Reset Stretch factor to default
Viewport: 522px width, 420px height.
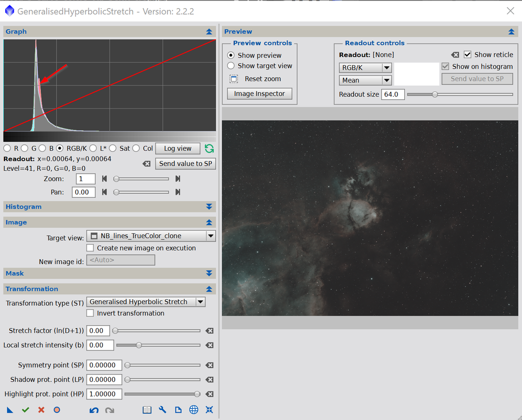pyautogui.click(x=210, y=331)
